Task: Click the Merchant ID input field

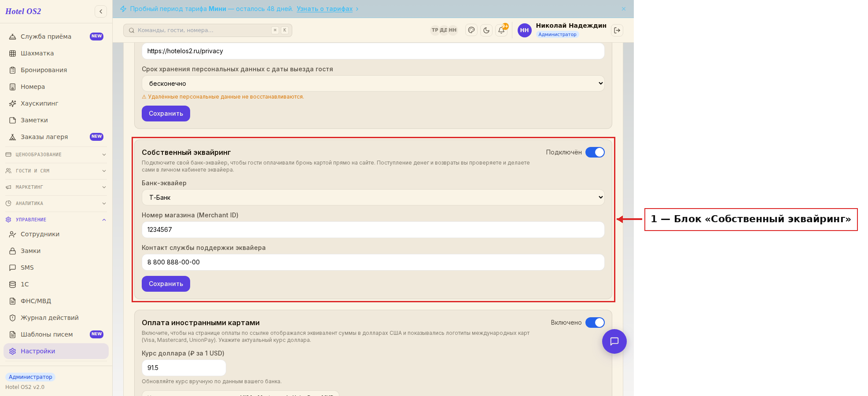Action: pyautogui.click(x=373, y=230)
